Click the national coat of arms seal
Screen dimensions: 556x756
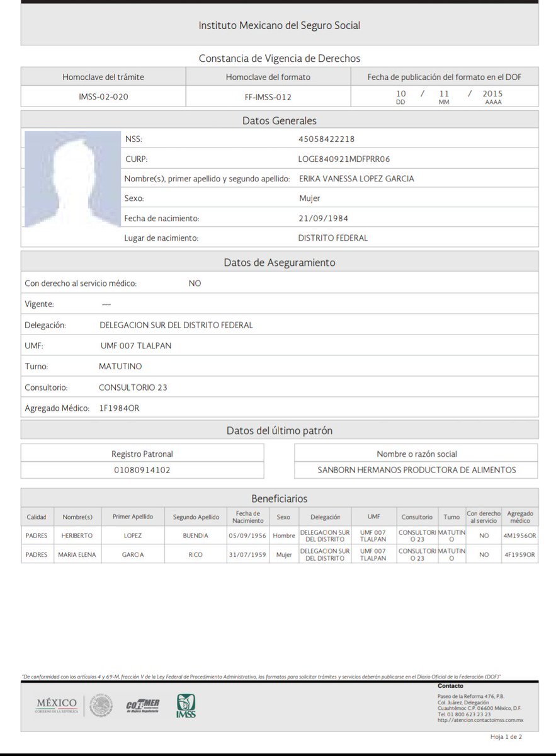pyautogui.click(x=100, y=705)
